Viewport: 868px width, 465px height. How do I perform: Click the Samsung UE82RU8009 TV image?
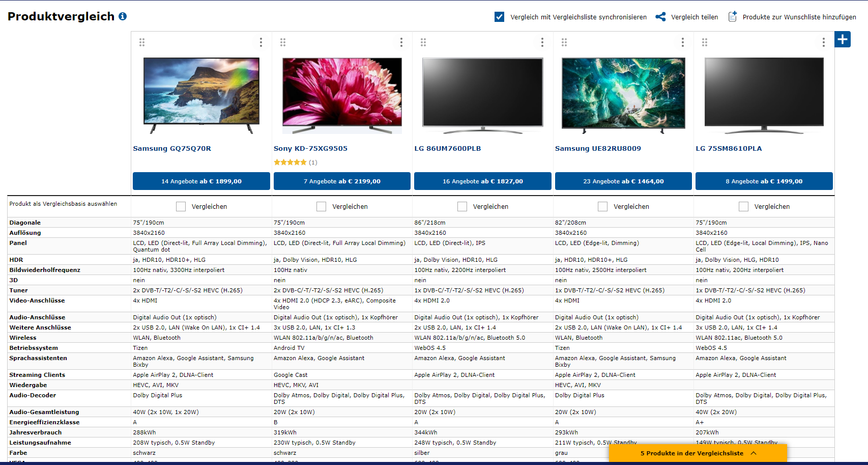[x=623, y=95]
